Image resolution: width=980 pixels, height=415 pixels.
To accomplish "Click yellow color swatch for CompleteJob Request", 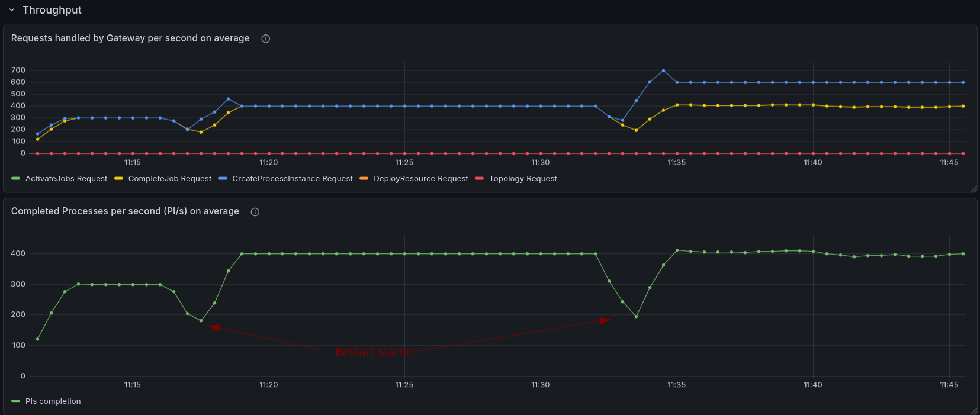I will click(119, 179).
